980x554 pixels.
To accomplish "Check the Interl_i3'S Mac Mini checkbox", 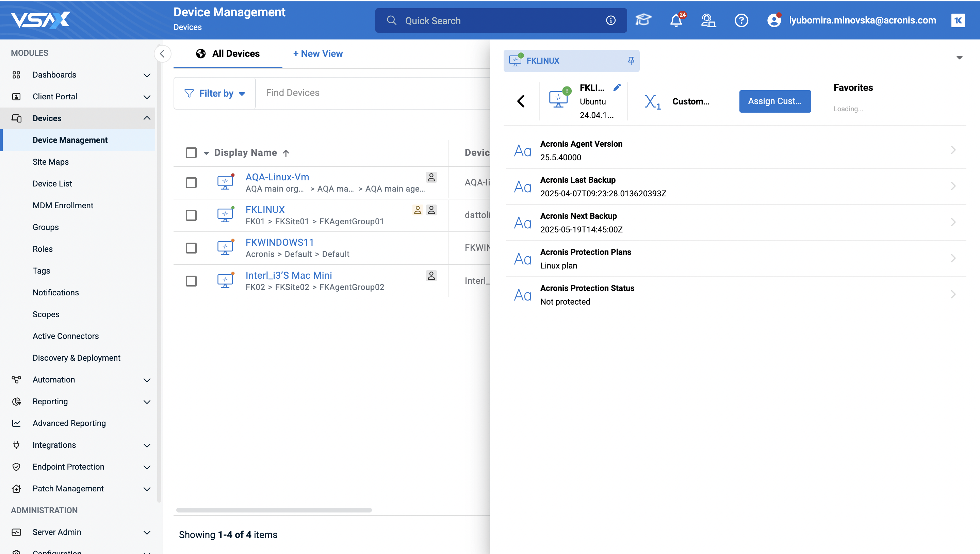I will point(191,281).
